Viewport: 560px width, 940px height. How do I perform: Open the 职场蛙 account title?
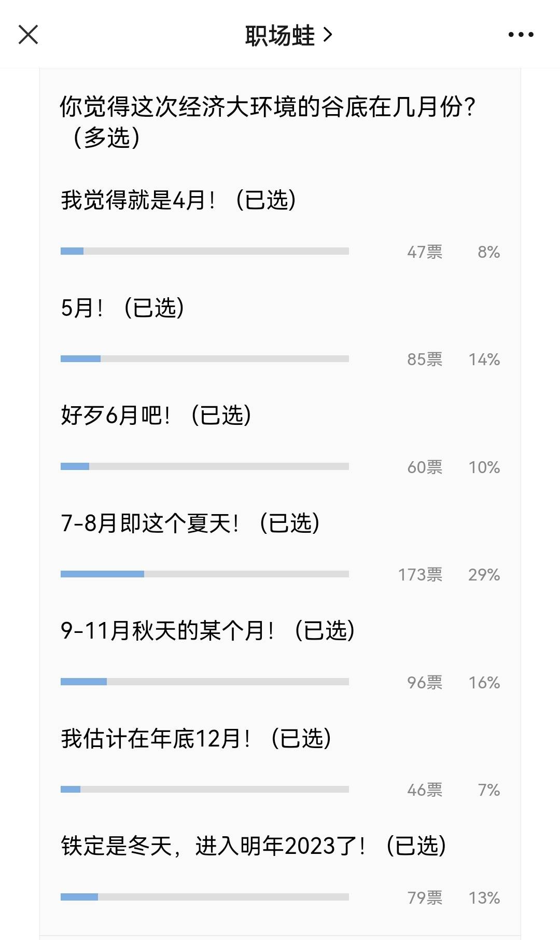pyautogui.click(x=279, y=35)
